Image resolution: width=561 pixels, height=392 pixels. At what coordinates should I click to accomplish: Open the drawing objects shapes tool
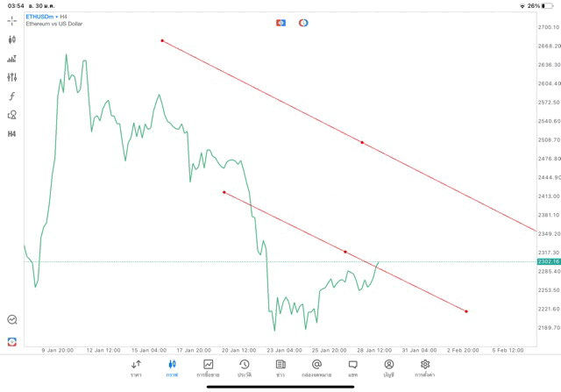click(12, 114)
